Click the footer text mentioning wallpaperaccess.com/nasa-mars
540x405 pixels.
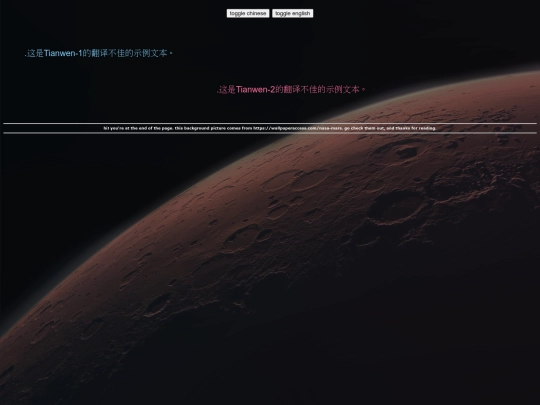point(270,128)
